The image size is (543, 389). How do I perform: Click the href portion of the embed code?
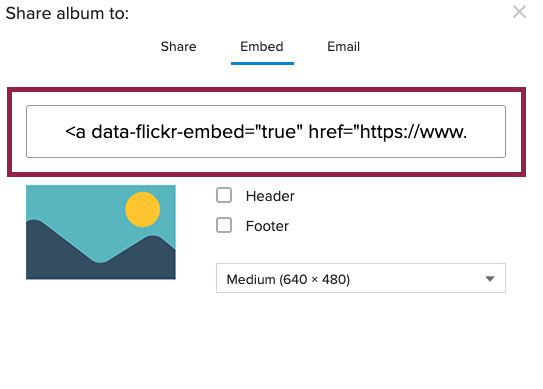coord(388,132)
